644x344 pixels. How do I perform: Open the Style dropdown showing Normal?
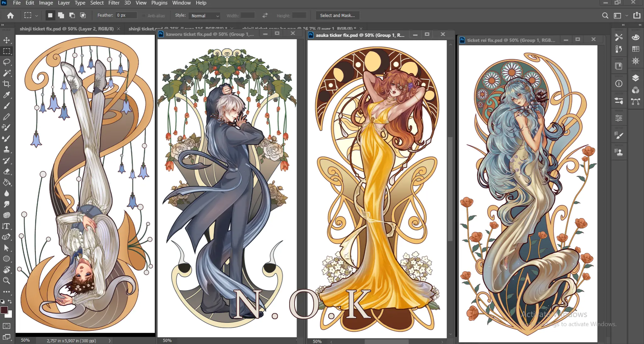pos(204,16)
